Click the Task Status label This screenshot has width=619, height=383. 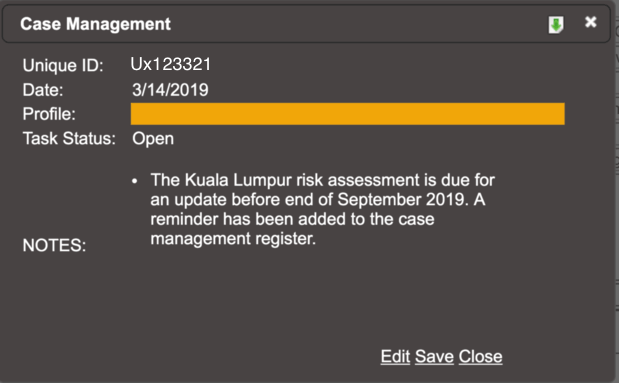69,139
